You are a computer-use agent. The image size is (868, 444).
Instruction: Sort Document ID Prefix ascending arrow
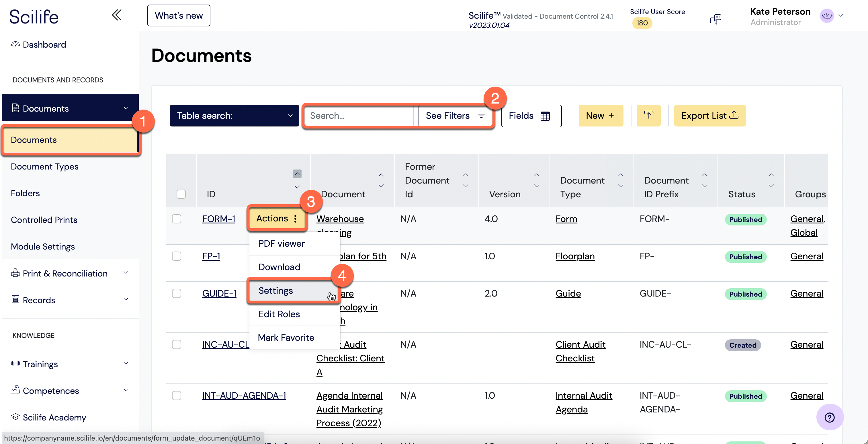point(704,175)
